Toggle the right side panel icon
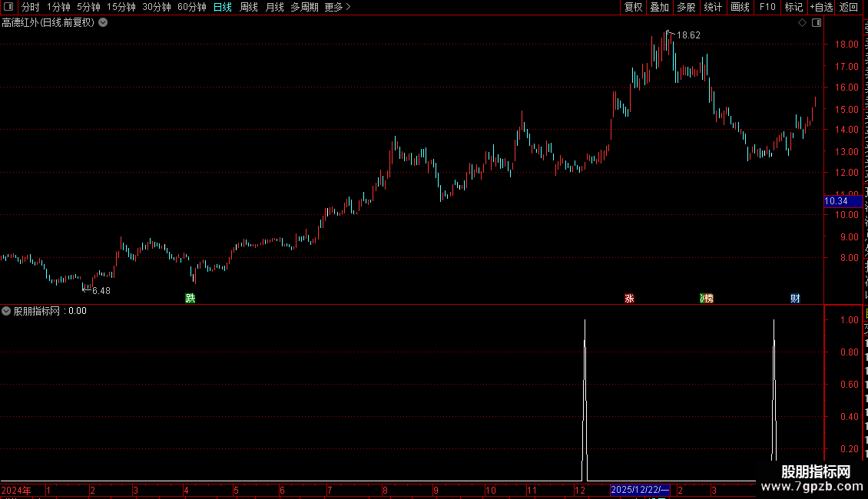The image size is (868, 499). tap(817, 23)
